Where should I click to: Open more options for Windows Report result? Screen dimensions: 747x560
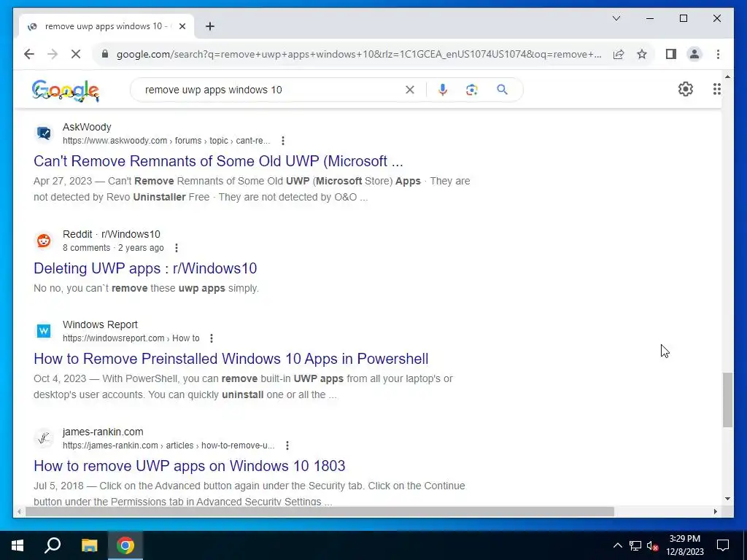click(x=212, y=338)
